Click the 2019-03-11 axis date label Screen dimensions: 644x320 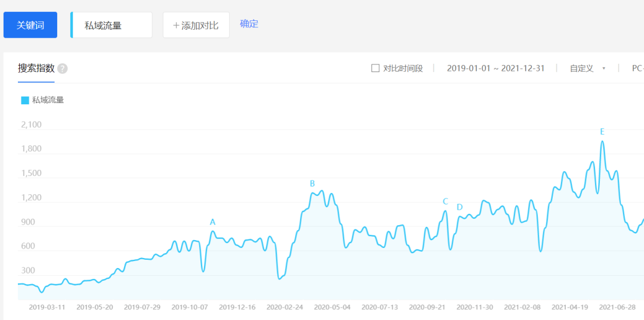point(47,307)
